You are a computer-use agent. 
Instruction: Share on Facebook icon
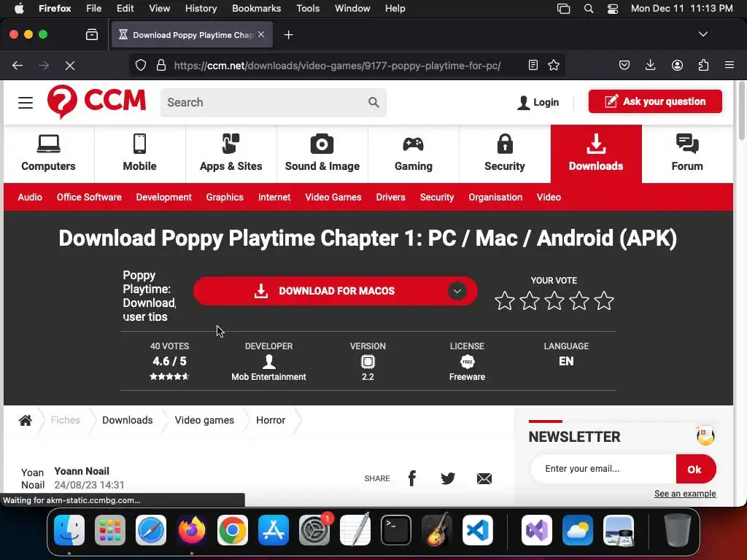(412, 478)
